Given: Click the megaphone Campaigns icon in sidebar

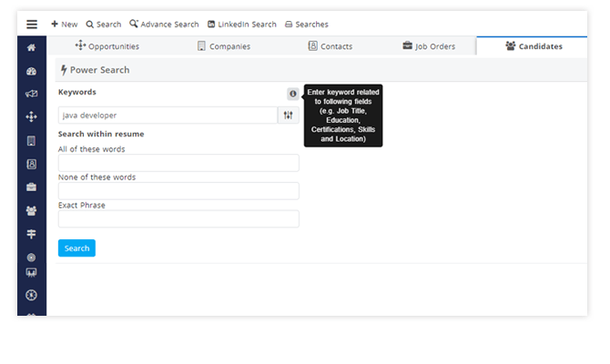Looking at the screenshot, I should pyautogui.click(x=32, y=94).
